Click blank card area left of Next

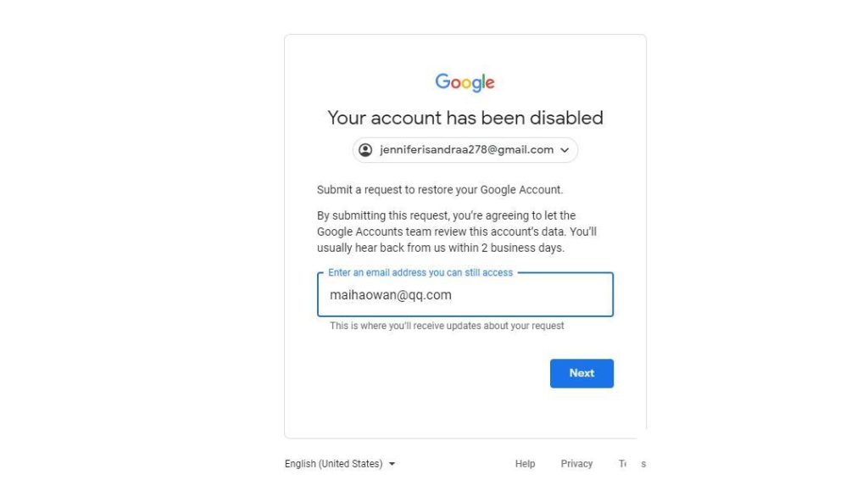[x=424, y=373]
